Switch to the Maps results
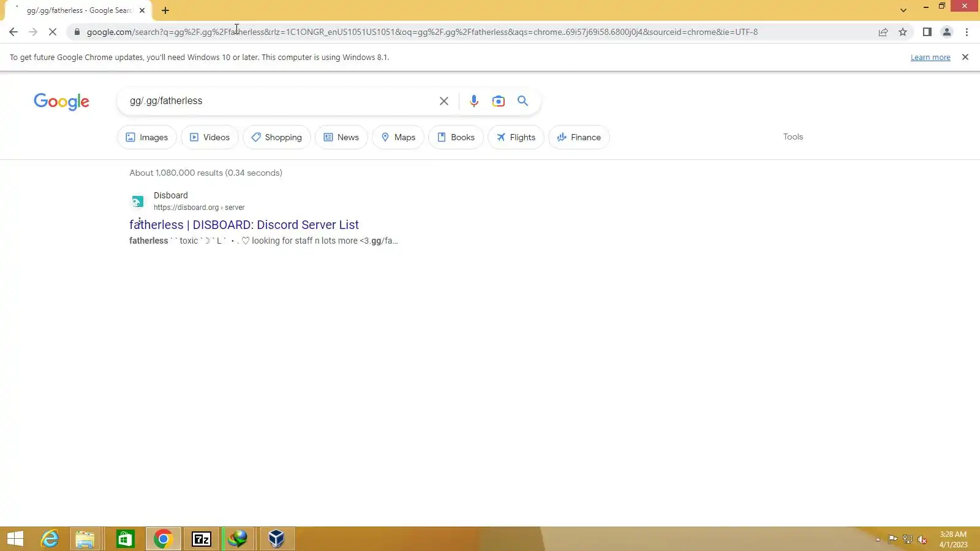This screenshot has height=551, width=980. coord(398,137)
